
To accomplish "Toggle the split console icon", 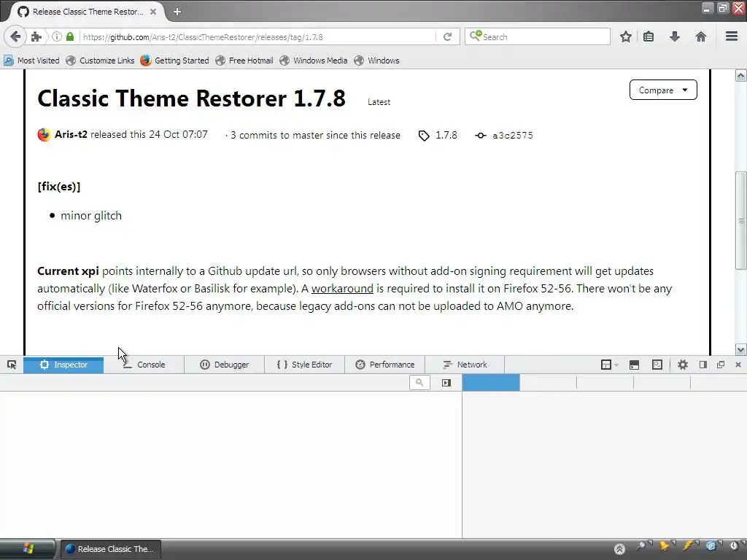I will 634,365.
